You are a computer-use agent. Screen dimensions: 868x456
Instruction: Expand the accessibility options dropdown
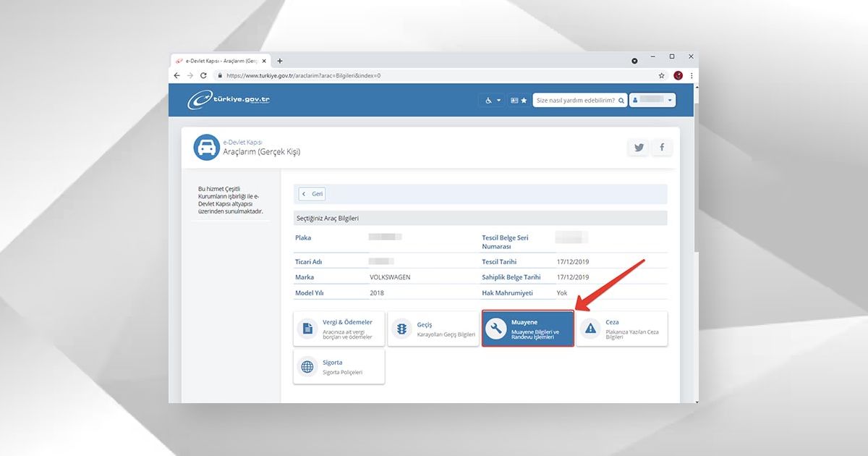pyautogui.click(x=492, y=100)
